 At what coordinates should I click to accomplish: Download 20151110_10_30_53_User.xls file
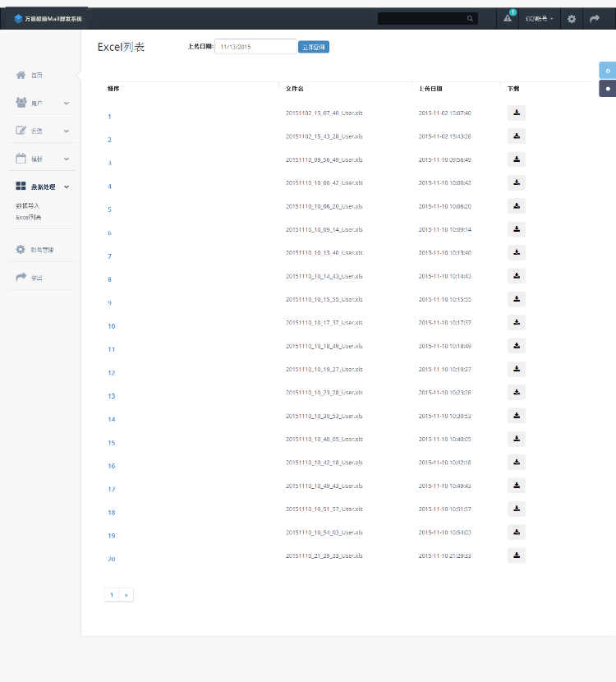coord(517,416)
